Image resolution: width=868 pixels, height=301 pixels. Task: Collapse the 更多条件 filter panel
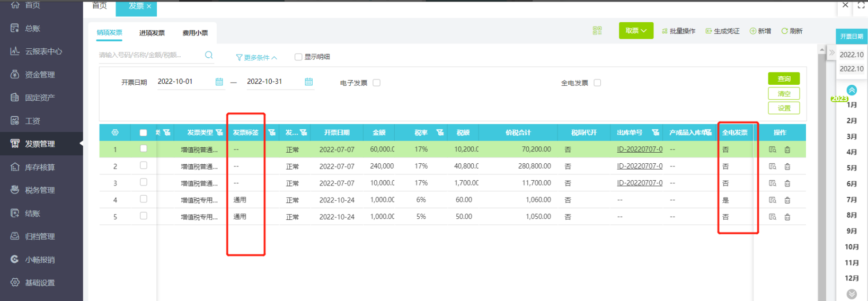(256, 57)
